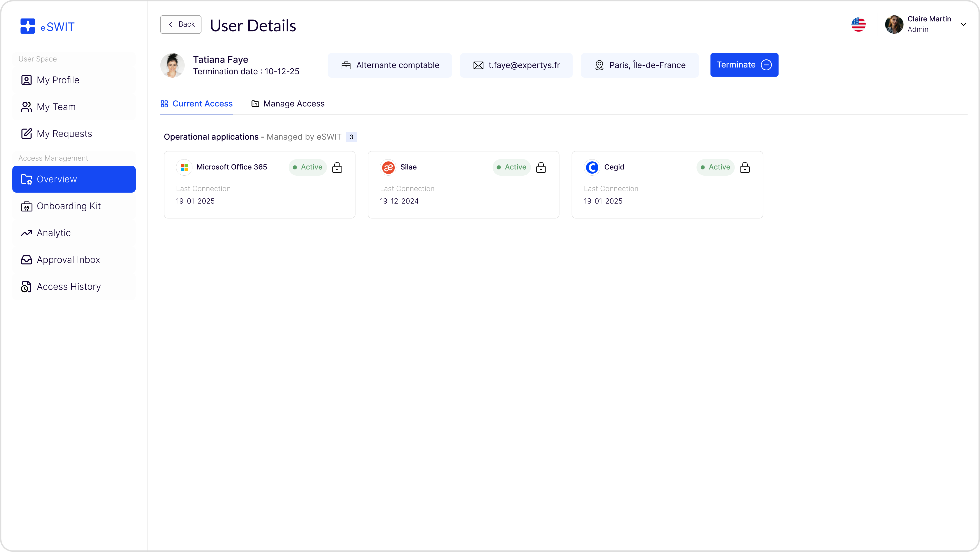Open My Requests sidebar item
This screenshot has width=980, height=552.
64,134
